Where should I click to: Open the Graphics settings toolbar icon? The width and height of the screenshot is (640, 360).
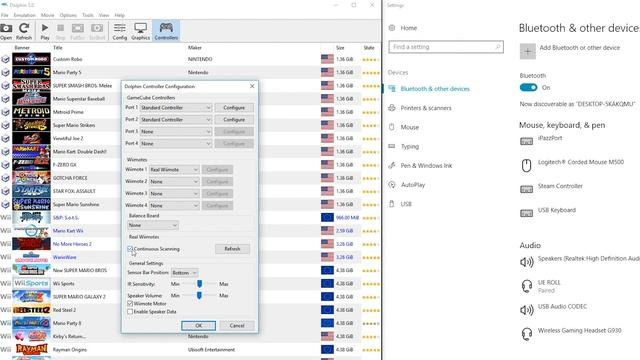(x=140, y=28)
